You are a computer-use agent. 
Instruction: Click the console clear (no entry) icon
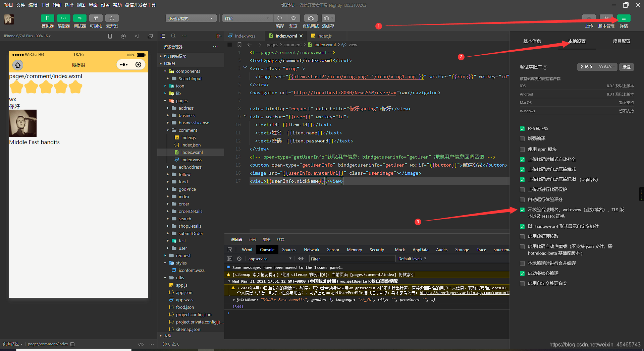239,258
